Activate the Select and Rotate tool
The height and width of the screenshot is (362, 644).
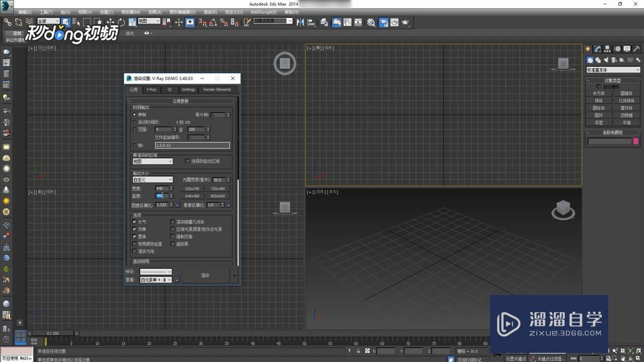[121, 22]
